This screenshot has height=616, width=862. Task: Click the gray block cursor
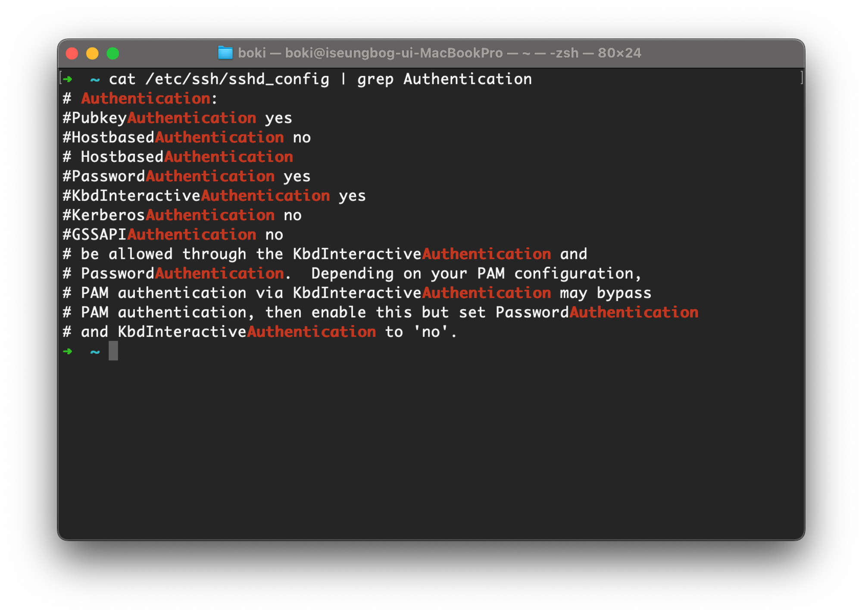click(113, 351)
